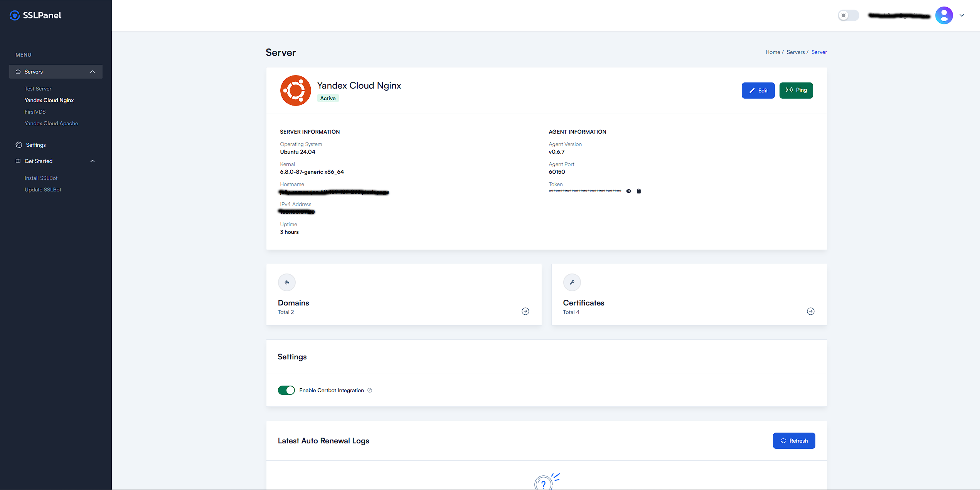This screenshot has width=980, height=490.
Task: Open the user account dropdown arrow
Action: [962, 15]
